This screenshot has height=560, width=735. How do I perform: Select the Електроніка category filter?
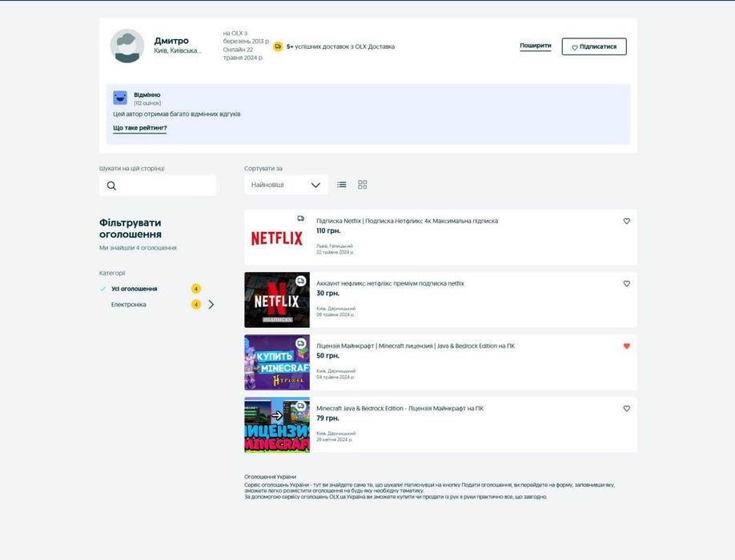(x=128, y=304)
